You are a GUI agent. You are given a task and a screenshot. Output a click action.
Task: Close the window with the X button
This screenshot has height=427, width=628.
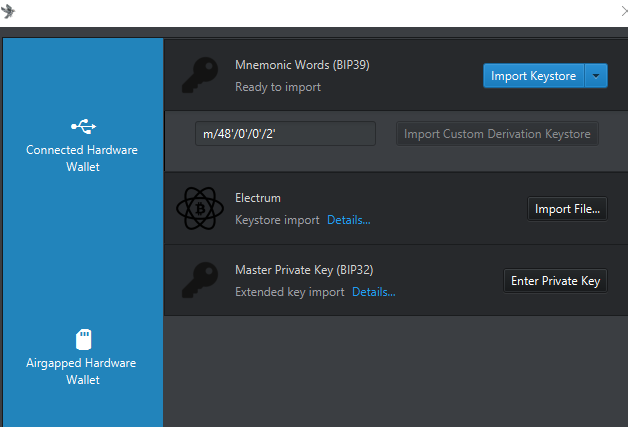pyautogui.click(x=624, y=11)
